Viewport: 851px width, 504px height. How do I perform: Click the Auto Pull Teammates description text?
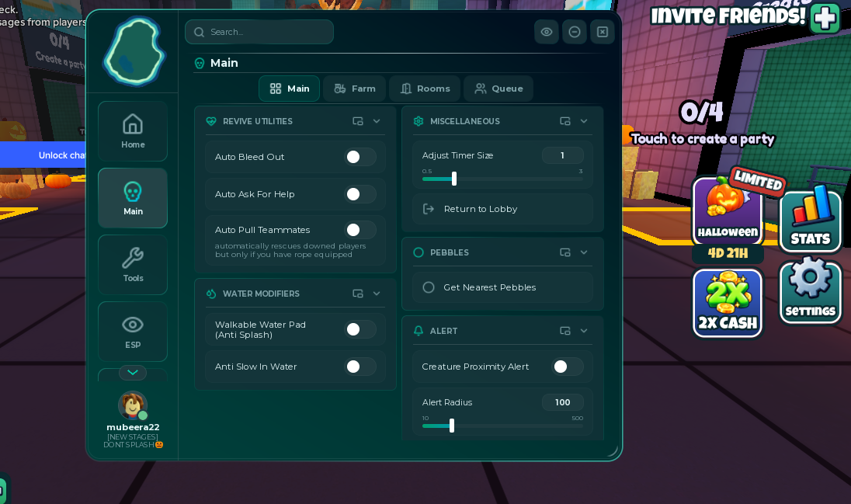tap(290, 250)
